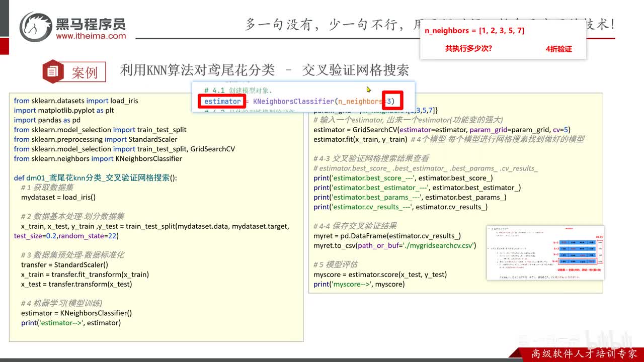Click the 'estimator.fit(x_train, y_train)' line
The width and height of the screenshot is (644, 362).
[360, 139]
